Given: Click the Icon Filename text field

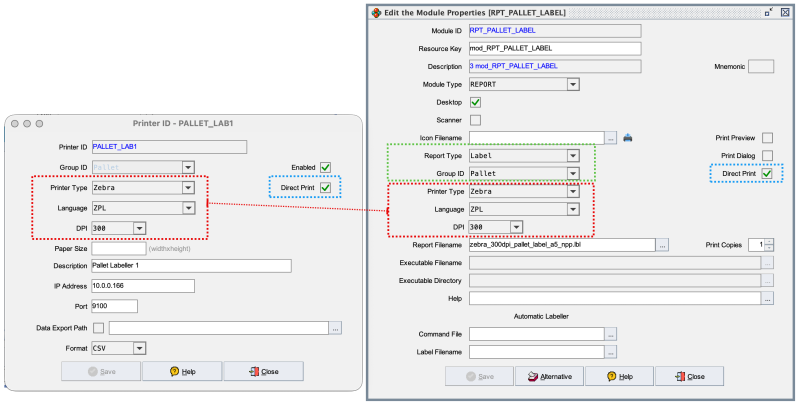Looking at the screenshot, I should pos(537,138).
